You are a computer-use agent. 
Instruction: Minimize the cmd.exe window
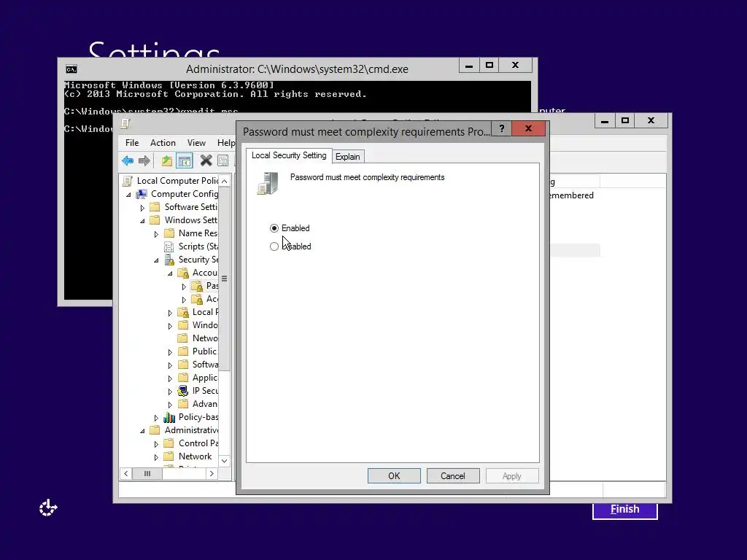(469, 66)
